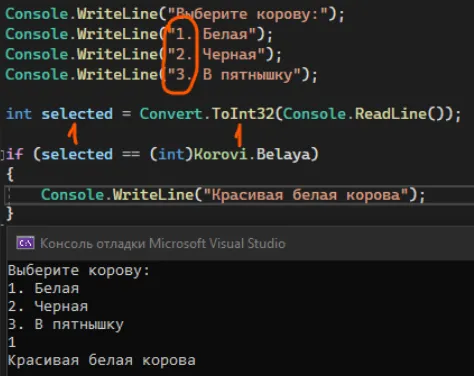Click the '(int)' cast in the if condition
The width and height of the screenshot is (474, 376).
pos(171,154)
